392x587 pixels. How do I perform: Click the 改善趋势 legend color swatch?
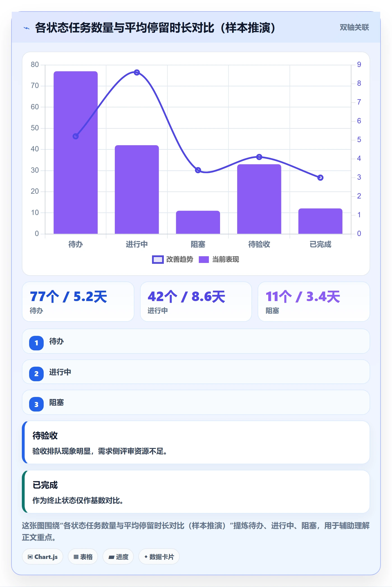tap(158, 260)
